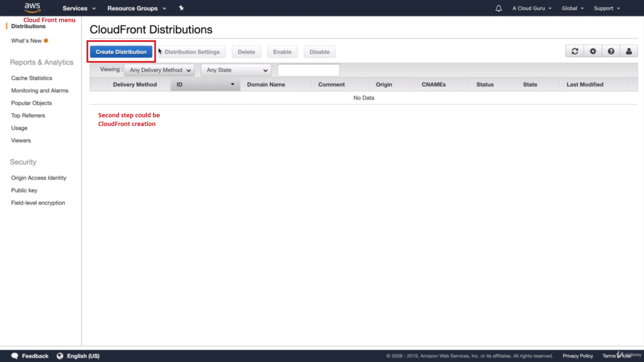The width and height of the screenshot is (644, 362).
Task: Click the help question mark icon
Action: [611, 51]
